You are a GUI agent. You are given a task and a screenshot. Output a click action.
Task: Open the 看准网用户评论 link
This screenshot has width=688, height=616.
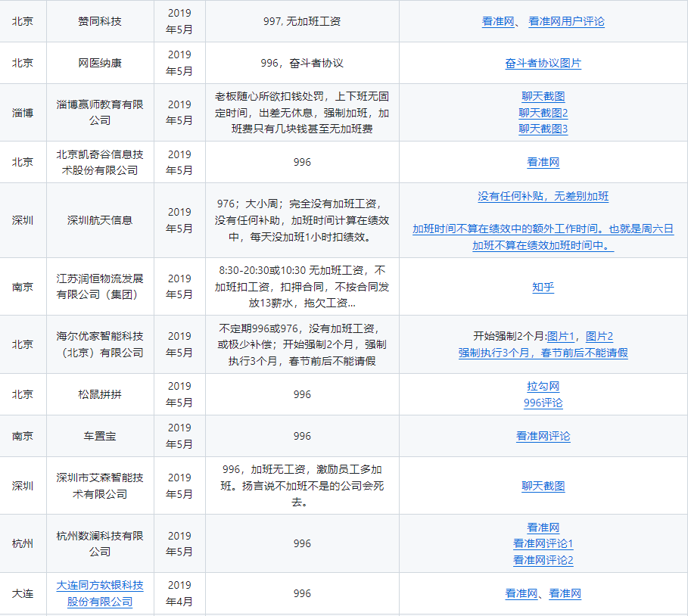coord(566,21)
